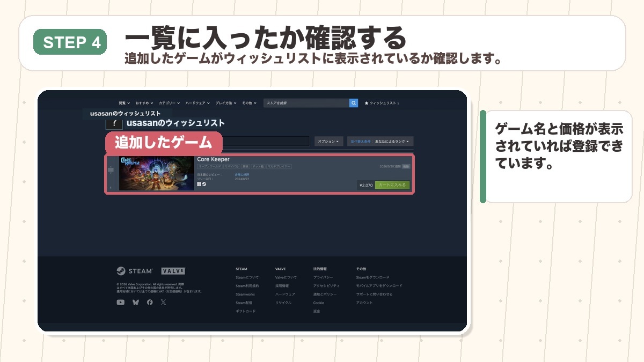Open the Steamについて footer link
This screenshot has height=362, width=644.
click(247, 277)
